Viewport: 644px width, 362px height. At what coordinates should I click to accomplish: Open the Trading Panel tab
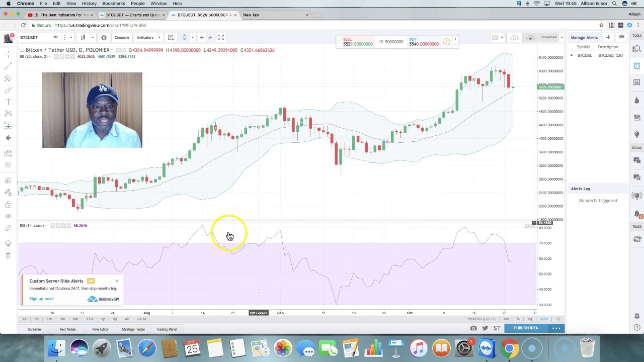click(x=166, y=329)
